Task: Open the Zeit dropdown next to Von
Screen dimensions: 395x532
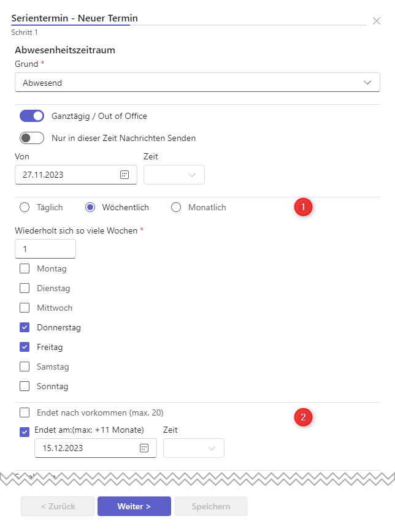Action: pyautogui.click(x=174, y=175)
